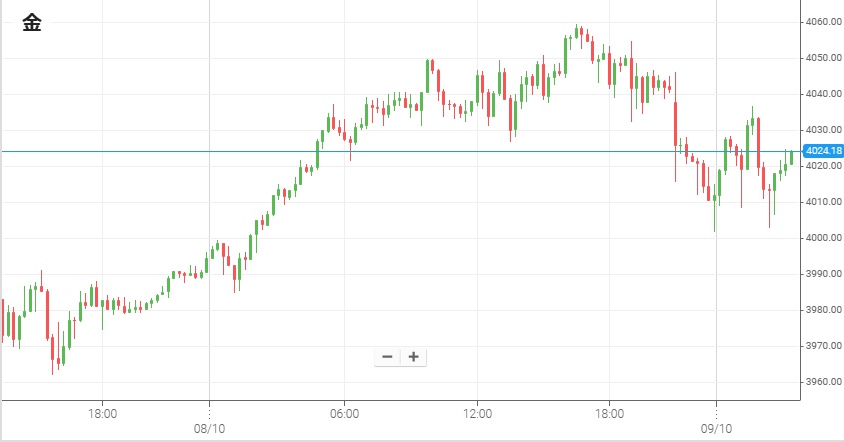
Task: Click the 3960.00 price axis label
Action: (823, 382)
